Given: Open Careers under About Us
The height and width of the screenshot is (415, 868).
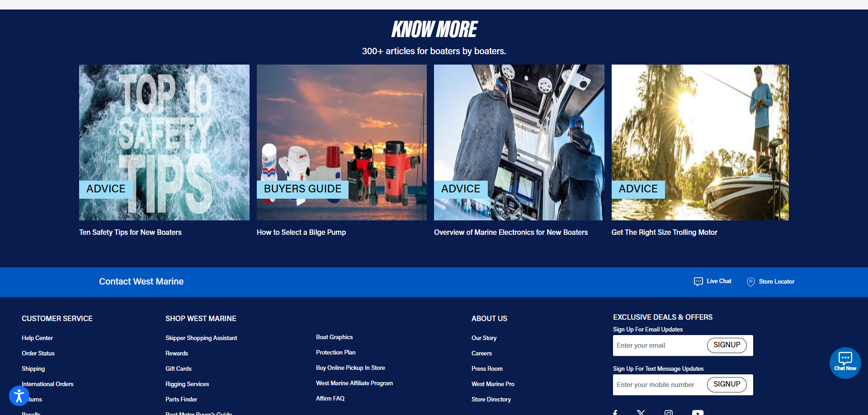Looking at the screenshot, I should coord(481,353).
